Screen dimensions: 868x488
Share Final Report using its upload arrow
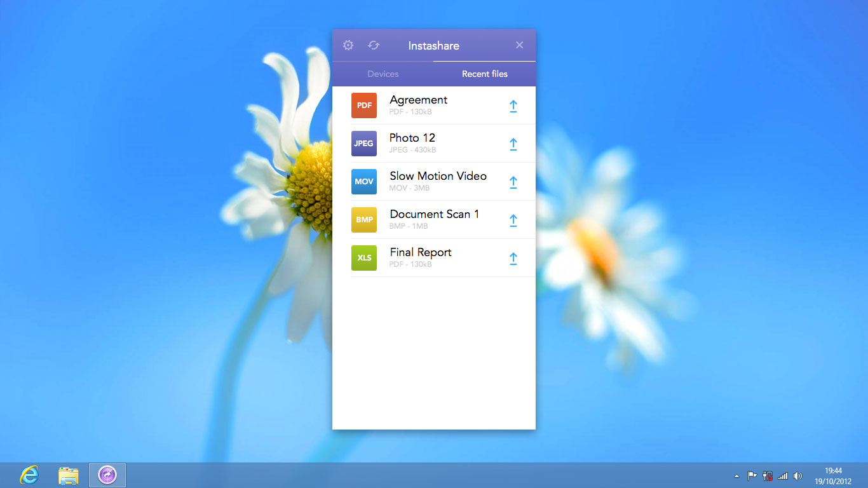tap(513, 259)
